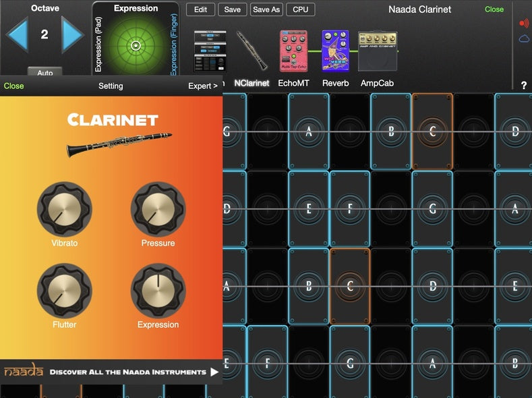Click the CPU button
The width and height of the screenshot is (532, 398).
[300, 9]
